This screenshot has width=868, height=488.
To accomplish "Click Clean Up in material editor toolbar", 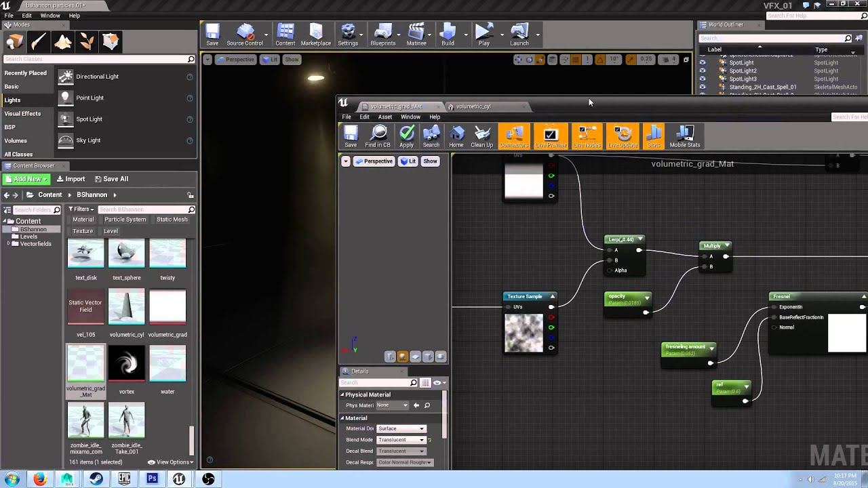I will click(x=481, y=136).
